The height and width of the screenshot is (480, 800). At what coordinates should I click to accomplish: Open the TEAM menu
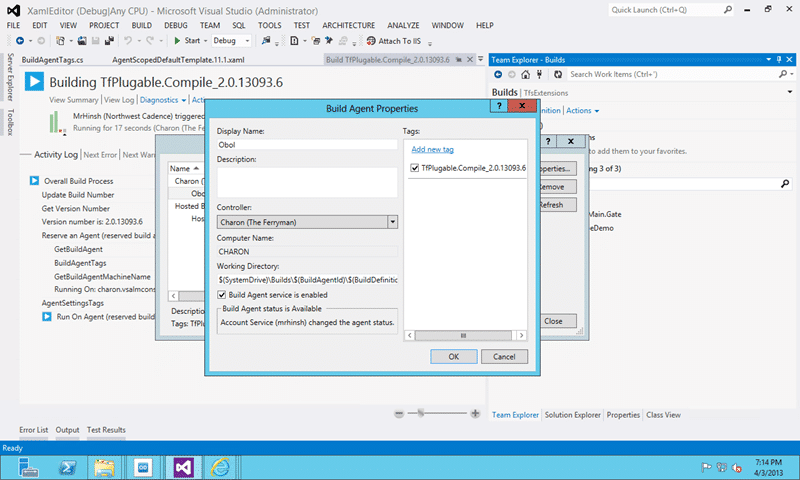(x=210, y=26)
